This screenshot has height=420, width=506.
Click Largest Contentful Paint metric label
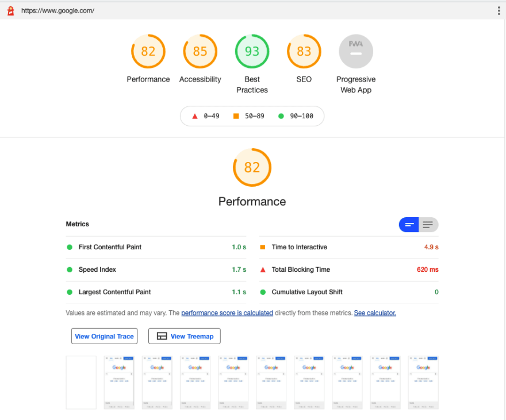(114, 292)
